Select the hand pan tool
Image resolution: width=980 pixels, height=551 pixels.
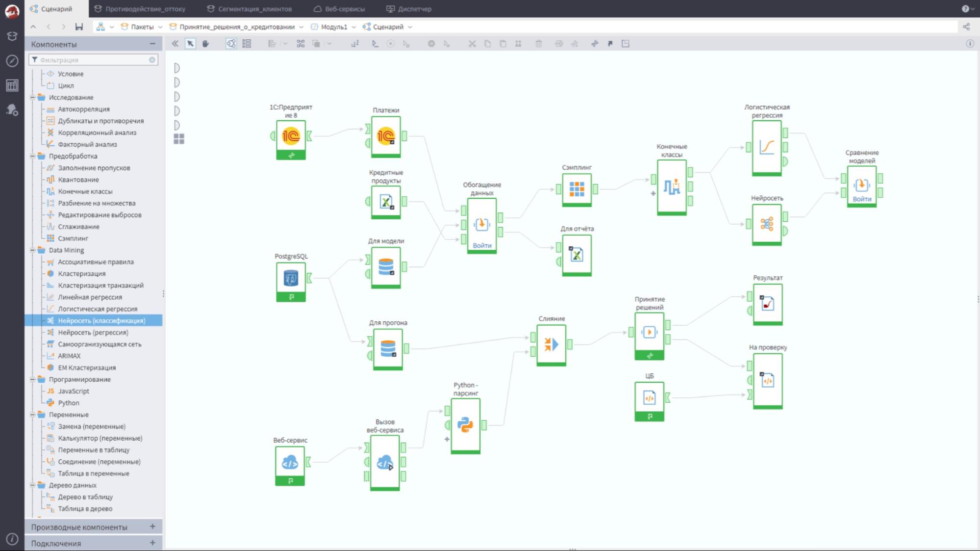tap(205, 44)
